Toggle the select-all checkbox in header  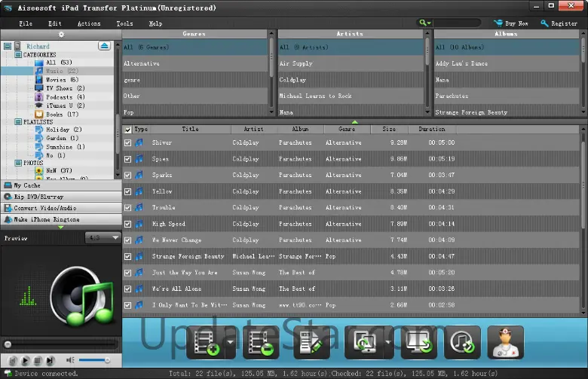click(128, 130)
